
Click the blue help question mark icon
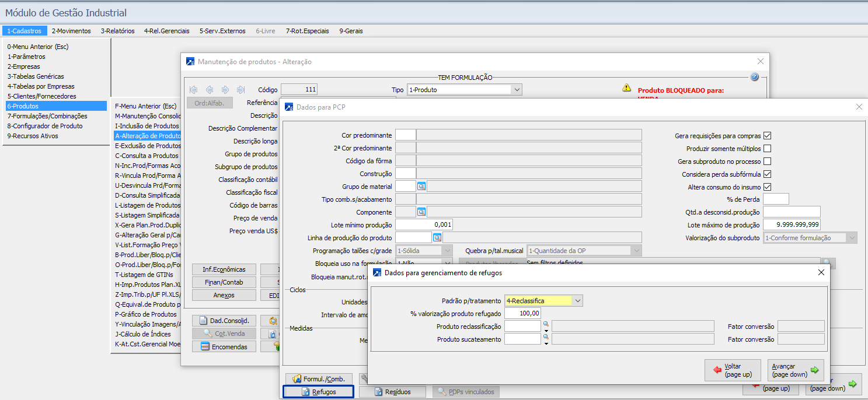[754, 77]
